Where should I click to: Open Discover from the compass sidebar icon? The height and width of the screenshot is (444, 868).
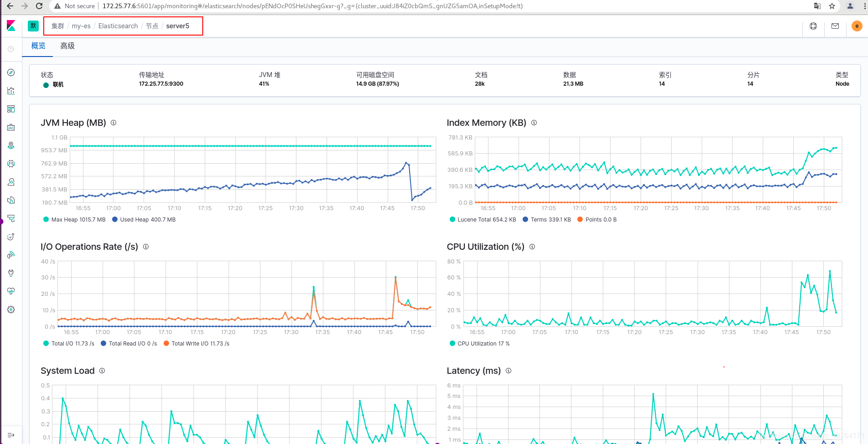[x=11, y=72]
